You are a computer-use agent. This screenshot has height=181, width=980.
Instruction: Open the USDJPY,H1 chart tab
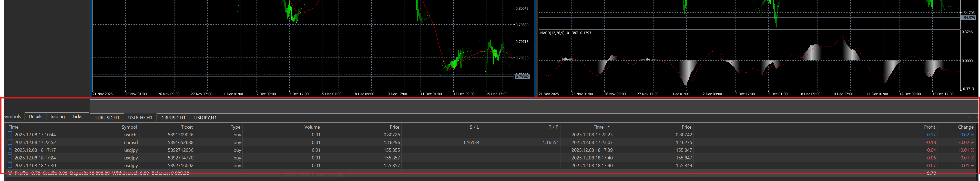point(206,118)
